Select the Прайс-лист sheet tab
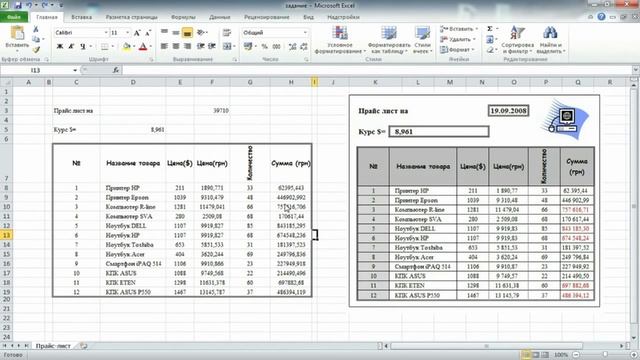 pyautogui.click(x=53, y=346)
